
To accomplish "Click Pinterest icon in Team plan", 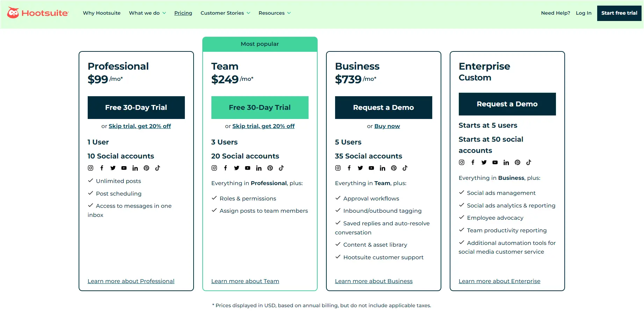I will [270, 168].
